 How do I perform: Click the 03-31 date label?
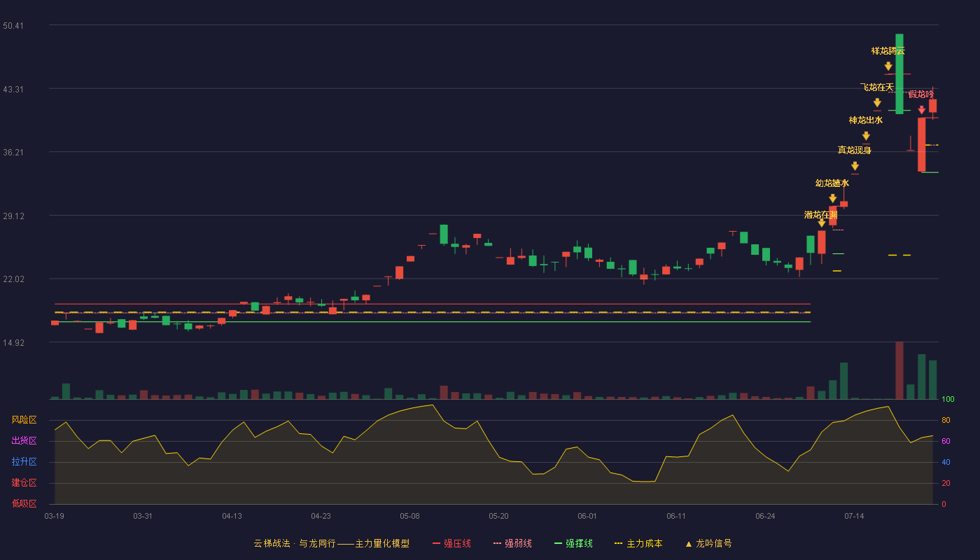[x=143, y=516]
